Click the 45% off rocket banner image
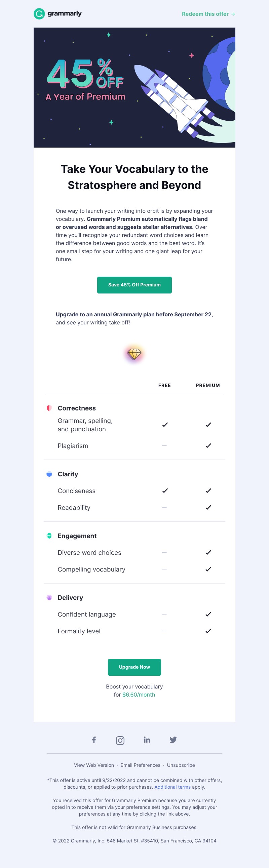Image resolution: width=269 pixels, height=868 pixels. 134,88
